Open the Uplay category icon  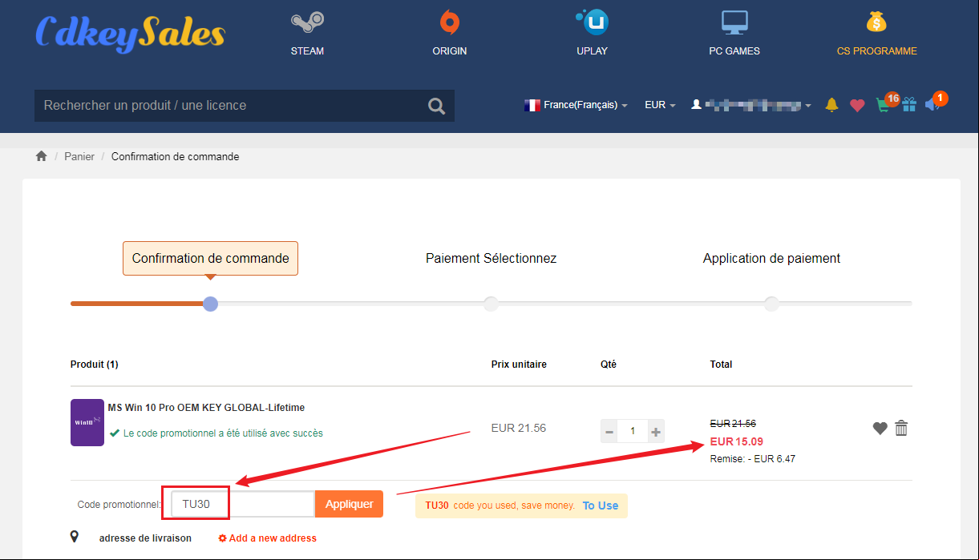click(x=593, y=22)
